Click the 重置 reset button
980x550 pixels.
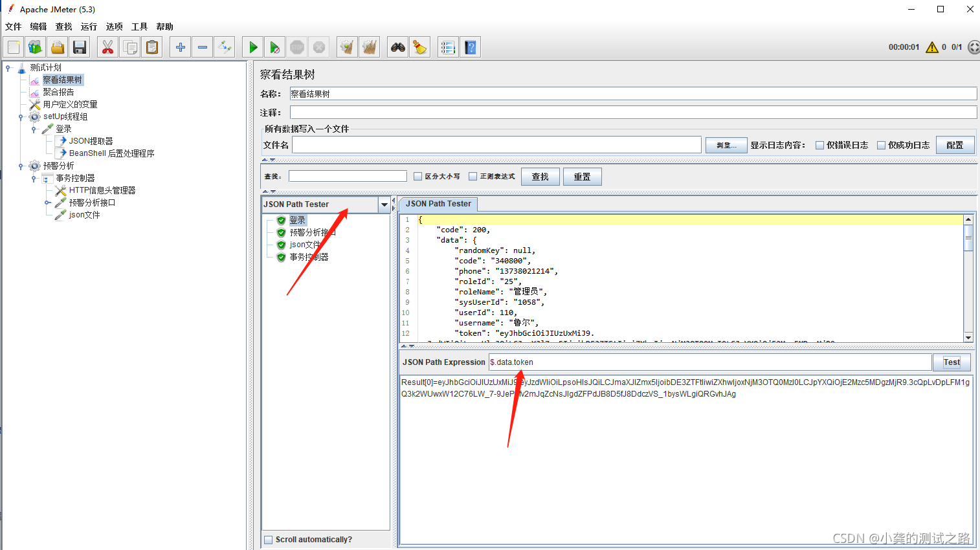(582, 177)
